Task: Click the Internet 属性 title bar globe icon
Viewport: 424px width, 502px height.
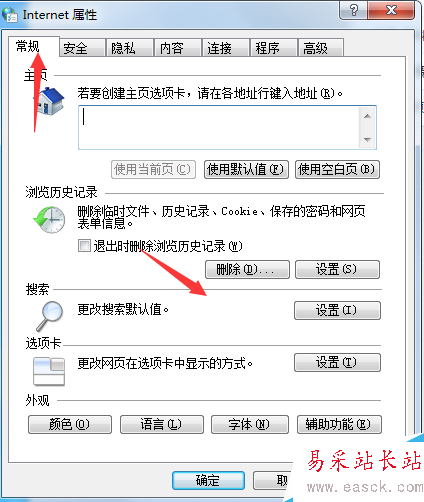Action: tap(10, 15)
